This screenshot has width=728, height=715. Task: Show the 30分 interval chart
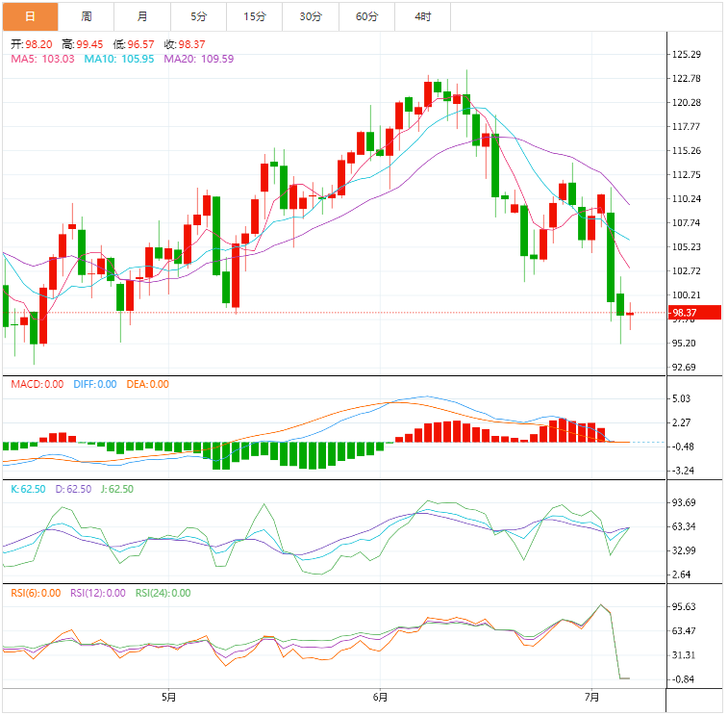311,16
